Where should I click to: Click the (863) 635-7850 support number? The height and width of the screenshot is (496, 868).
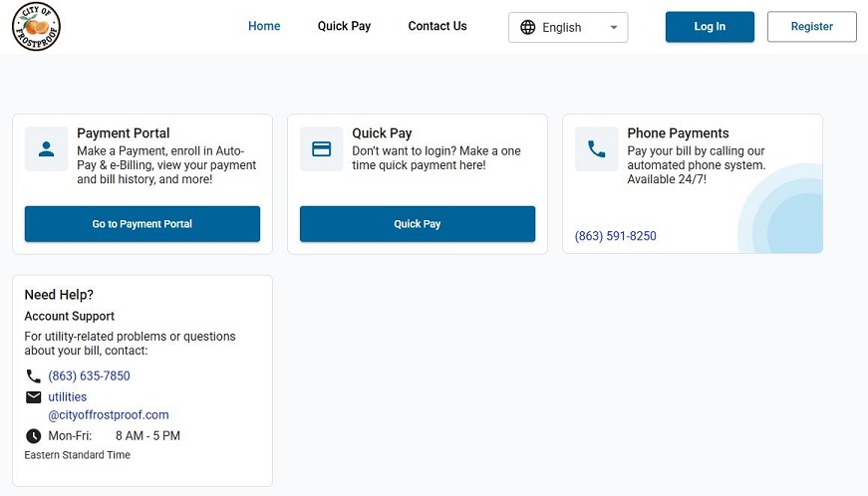coord(89,376)
